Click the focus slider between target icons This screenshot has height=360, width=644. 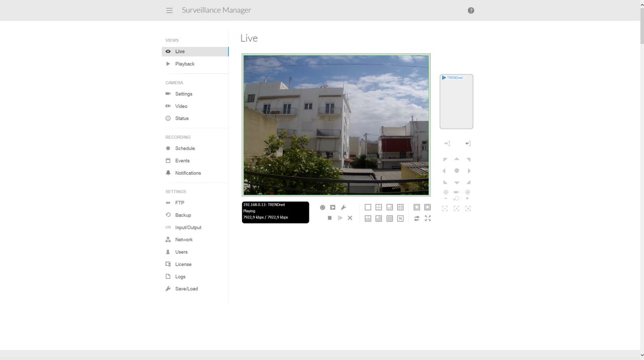(x=456, y=192)
